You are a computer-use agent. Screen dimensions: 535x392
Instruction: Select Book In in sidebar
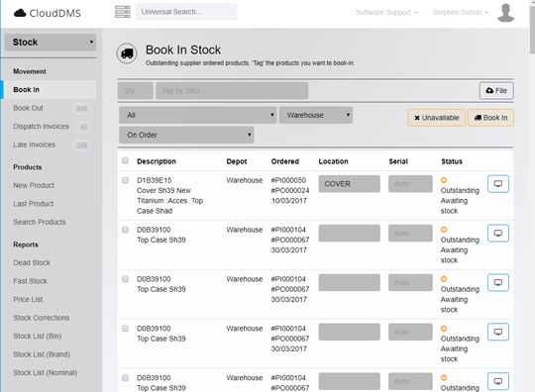(50, 90)
